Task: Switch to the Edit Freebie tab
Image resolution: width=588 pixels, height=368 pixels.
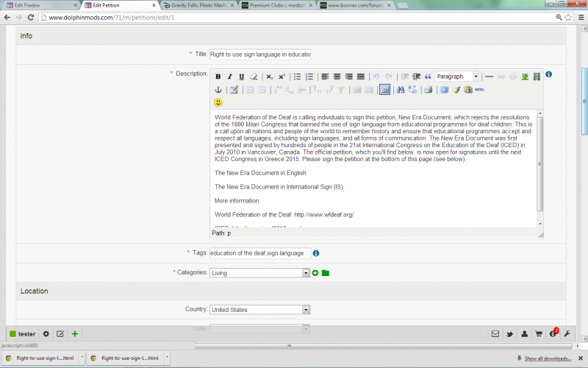Action: click(x=40, y=5)
